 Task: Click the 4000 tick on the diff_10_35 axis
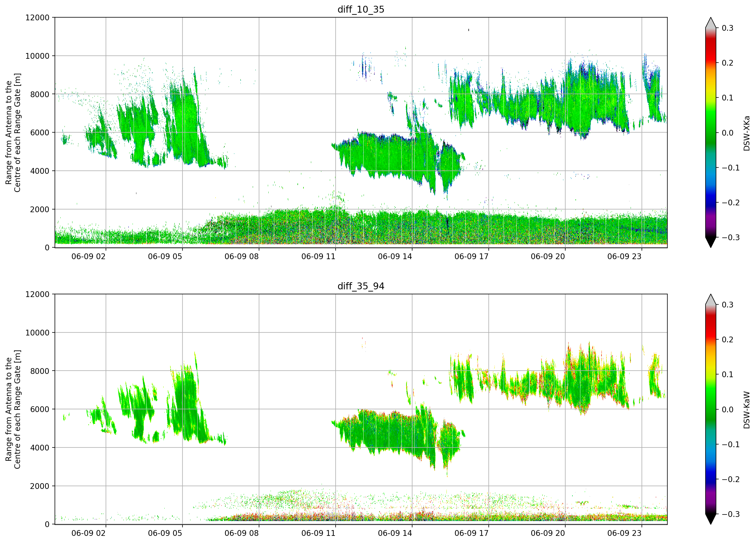click(x=40, y=171)
